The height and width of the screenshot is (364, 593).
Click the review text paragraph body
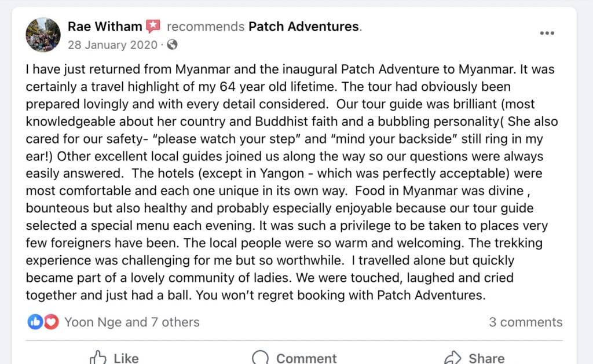[292, 182]
